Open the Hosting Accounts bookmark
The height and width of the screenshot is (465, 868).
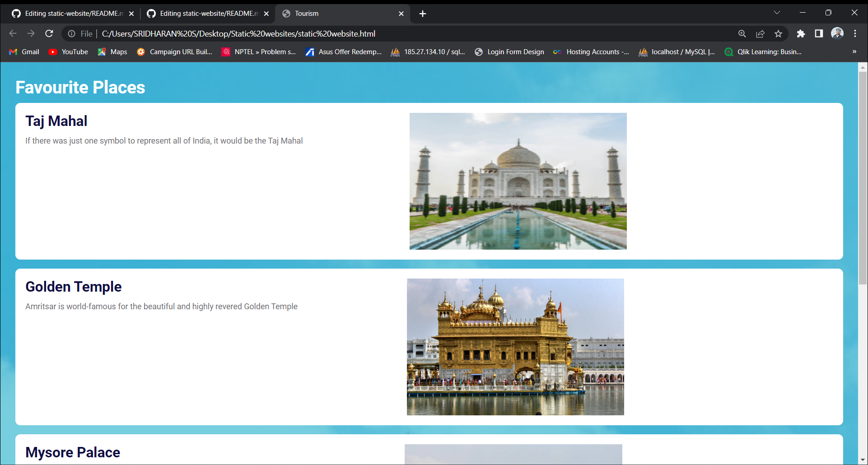(591, 52)
